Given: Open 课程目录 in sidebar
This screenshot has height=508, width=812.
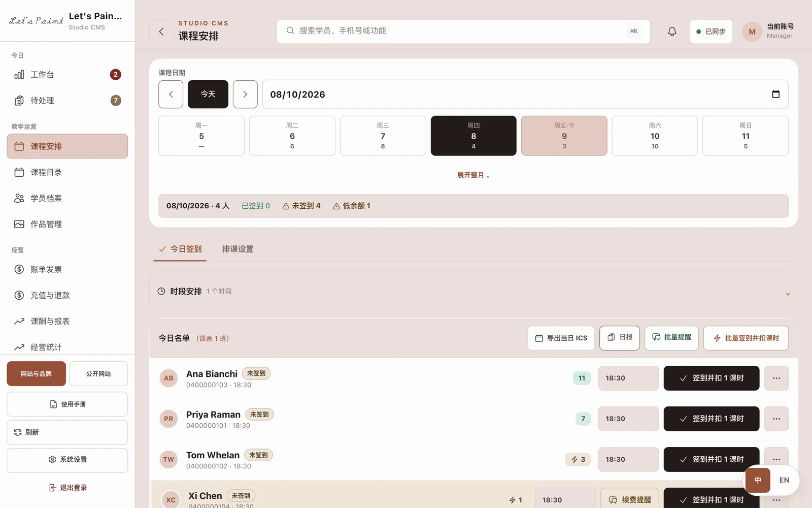Looking at the screenshot, I should point(67,172).
